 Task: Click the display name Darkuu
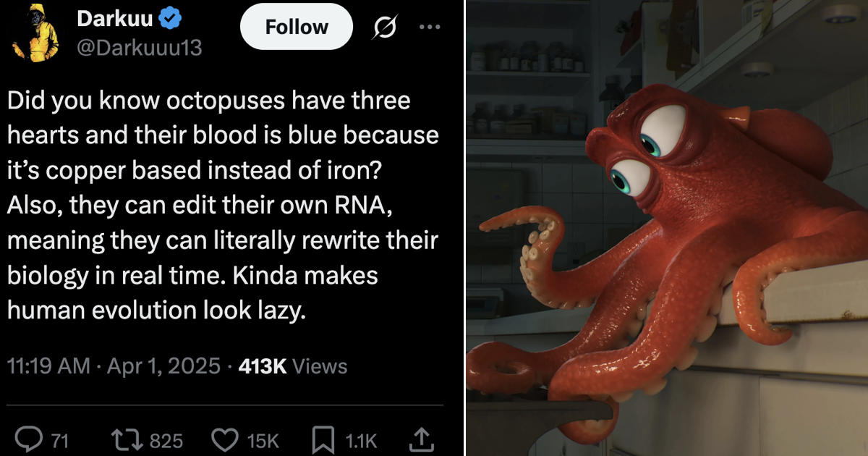point(113,20)
